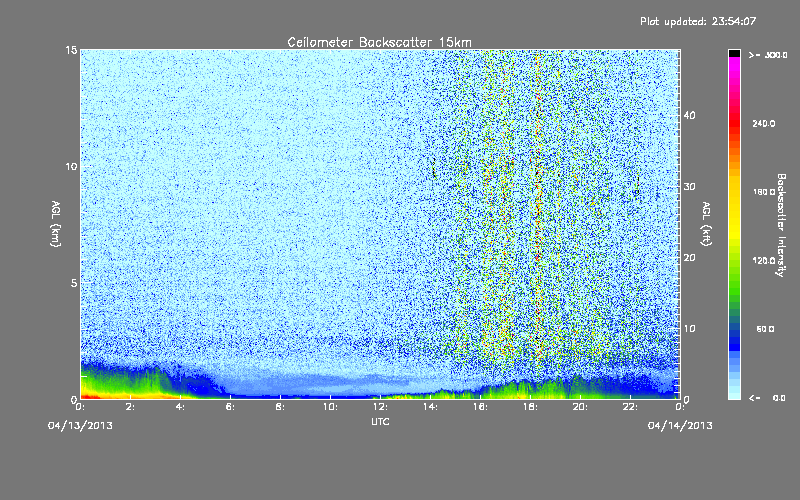The width and height of the screenshot is (800, 500).
Task: Pick the black top swatch of the colorbar
Action: (734, 53)
